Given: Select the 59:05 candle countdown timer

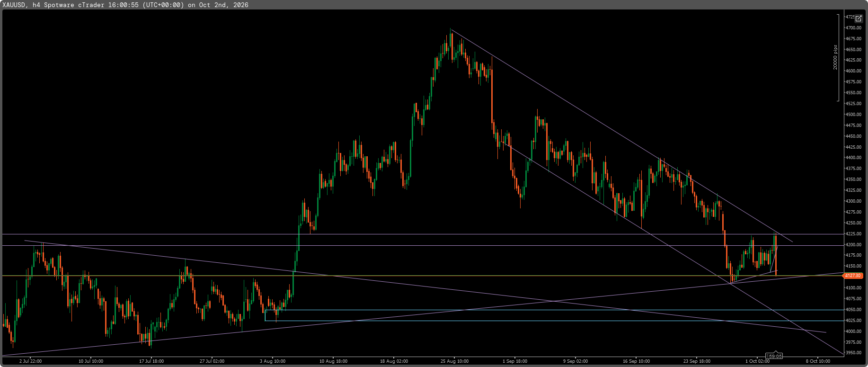Looking at the screenshot, I should tap(774, 356).
